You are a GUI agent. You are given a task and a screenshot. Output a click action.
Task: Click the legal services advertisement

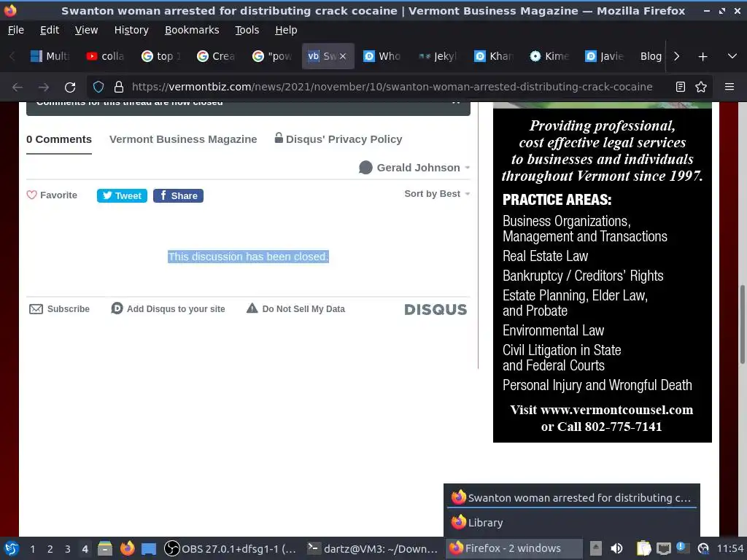[602, 273]
